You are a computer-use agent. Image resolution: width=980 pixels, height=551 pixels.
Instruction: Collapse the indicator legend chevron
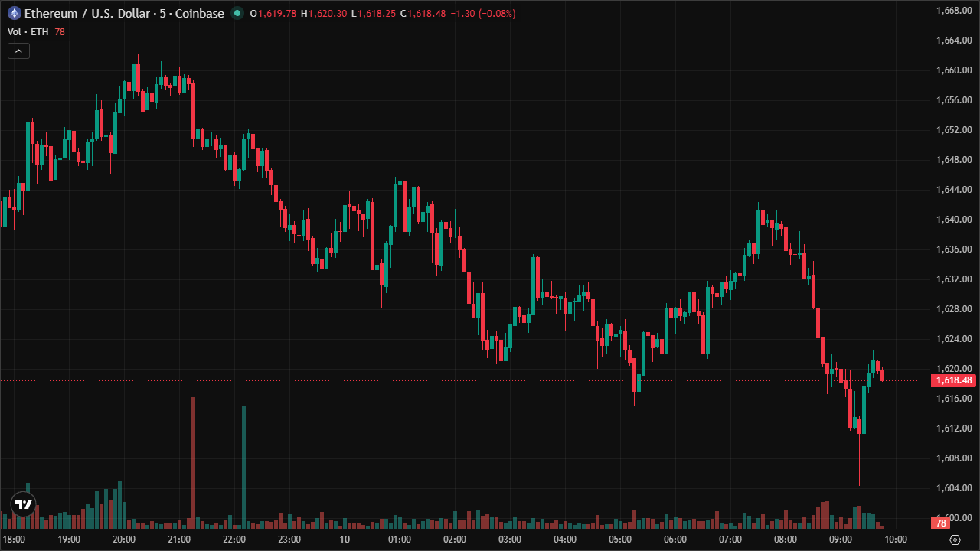click(19, 51)
